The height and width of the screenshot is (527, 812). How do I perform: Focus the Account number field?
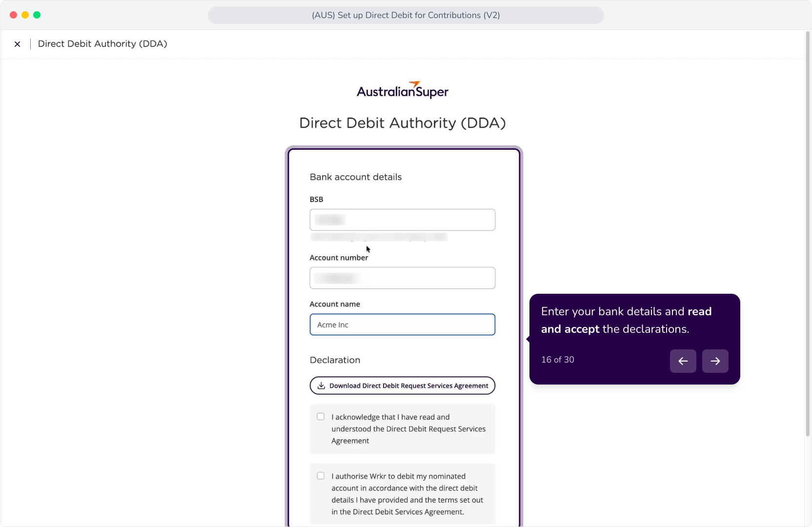(403, 278)
